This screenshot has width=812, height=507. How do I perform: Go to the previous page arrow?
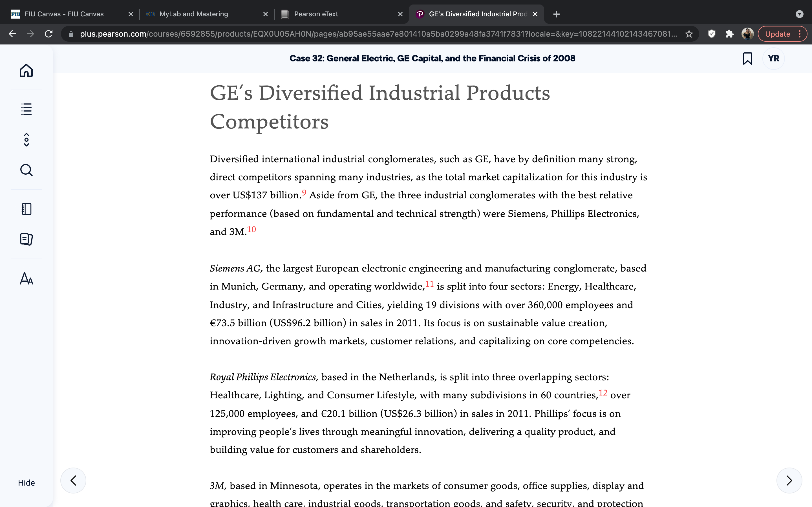tap(73, 481)
